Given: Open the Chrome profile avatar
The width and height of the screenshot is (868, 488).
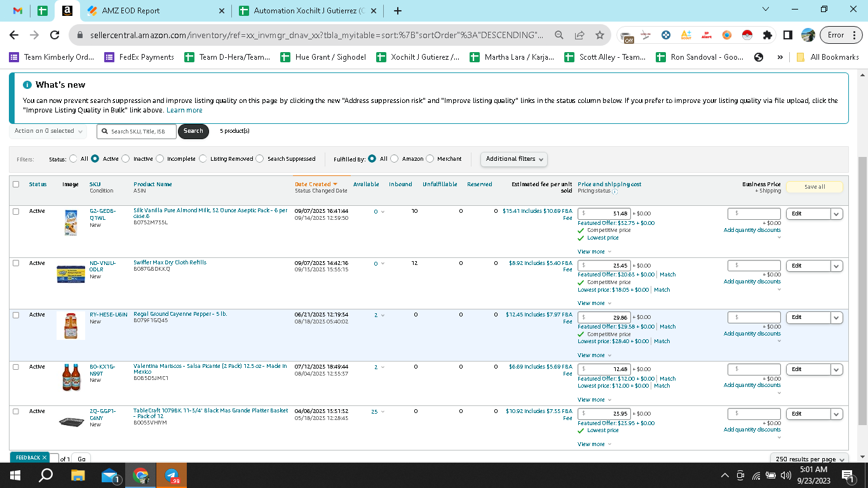Looking at the screenshot, I should pos(808,35).
